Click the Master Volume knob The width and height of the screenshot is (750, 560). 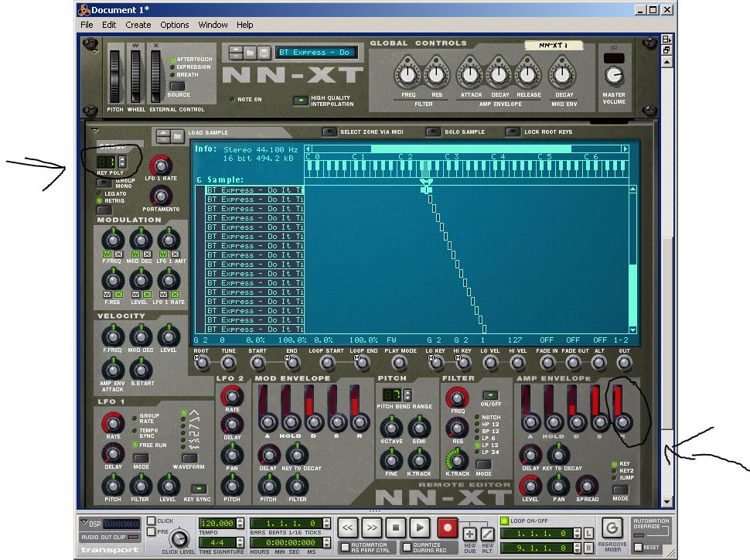click(614, 75)
